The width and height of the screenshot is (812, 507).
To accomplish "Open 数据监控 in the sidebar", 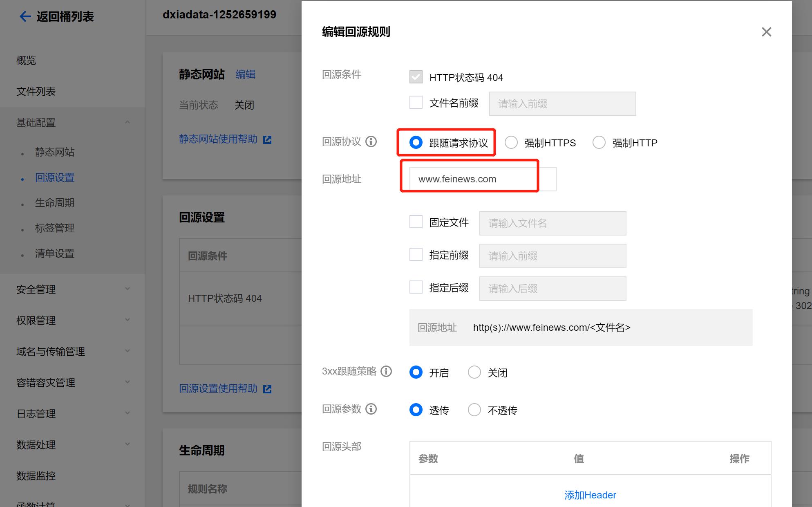I will (x=36, y=476).
